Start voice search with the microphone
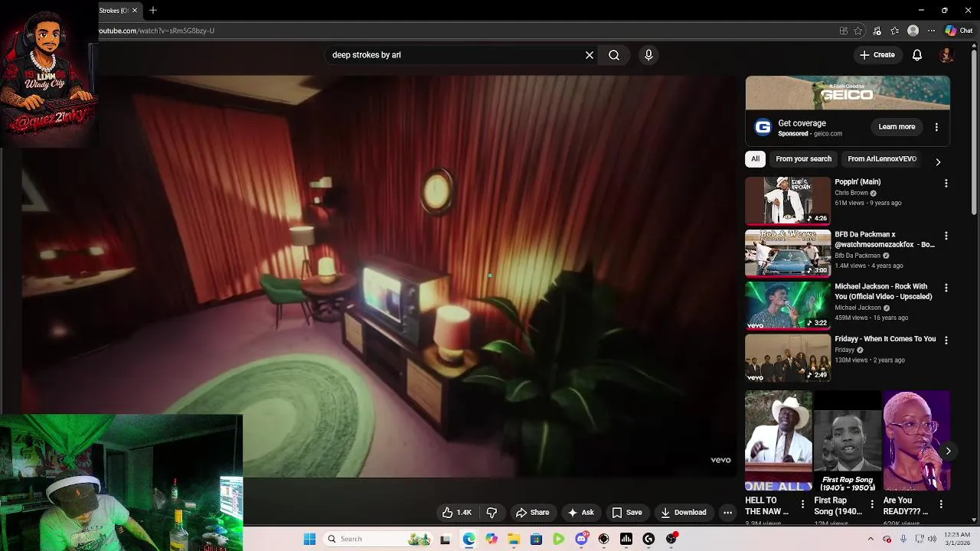 pyautogui.click(x=648, y=55)
